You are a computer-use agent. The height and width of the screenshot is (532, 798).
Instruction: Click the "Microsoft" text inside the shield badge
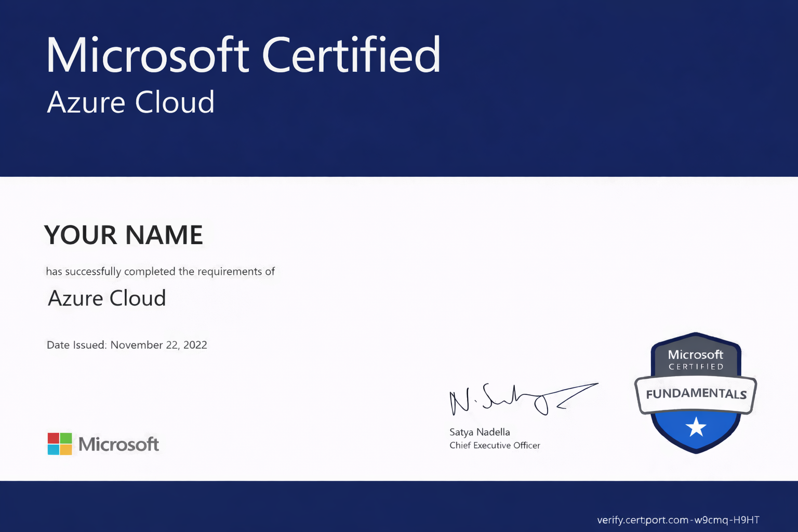(x=695, y=354)
